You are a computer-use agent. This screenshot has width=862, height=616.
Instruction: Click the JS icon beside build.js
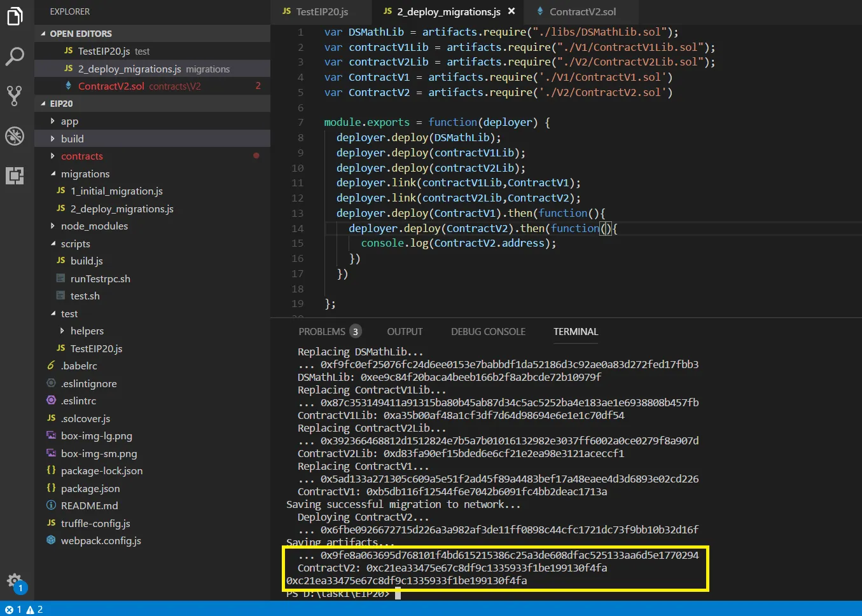click(61, 261)
